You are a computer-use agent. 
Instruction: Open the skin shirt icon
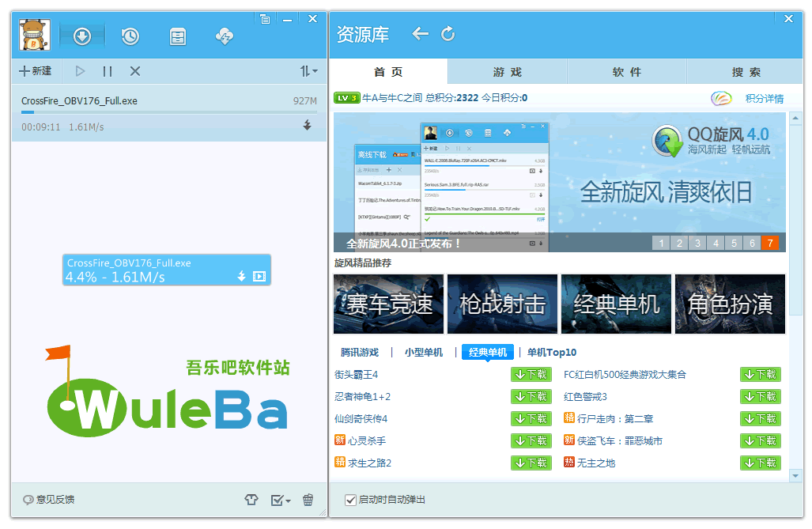(251, 500)
